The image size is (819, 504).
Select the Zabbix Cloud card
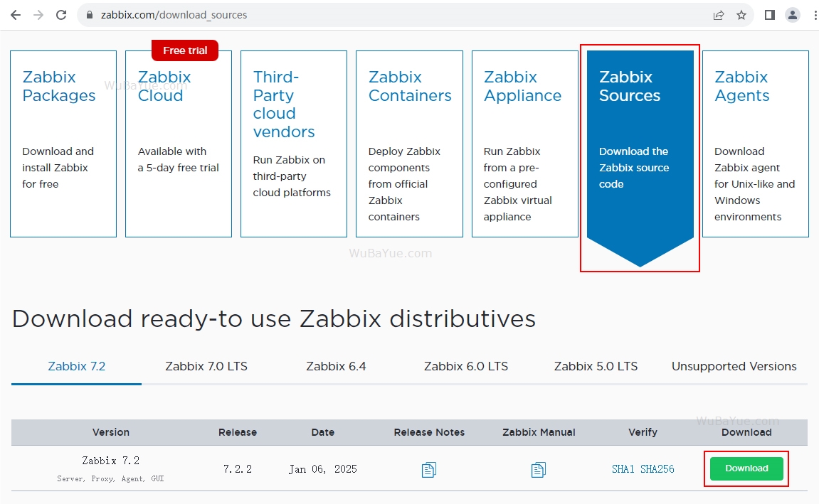tap(179, 144)
